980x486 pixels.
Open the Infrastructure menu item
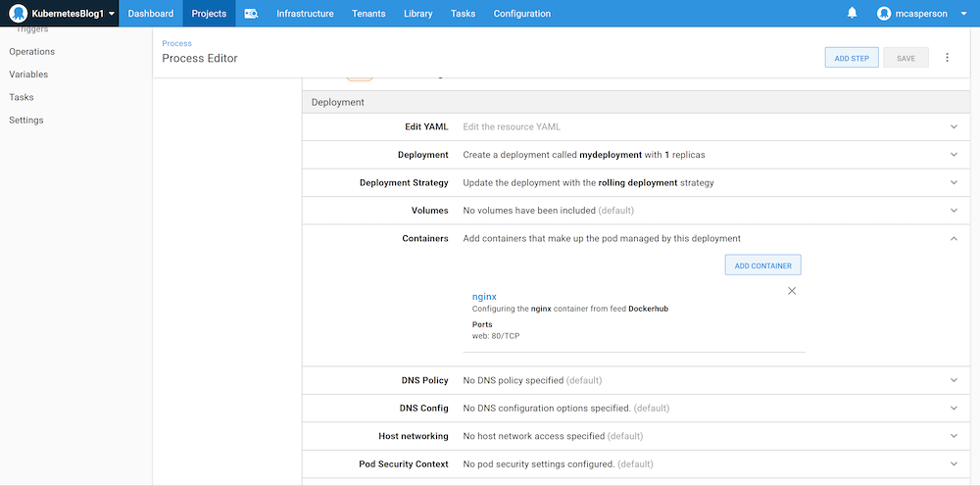click(x=305, y=14)
